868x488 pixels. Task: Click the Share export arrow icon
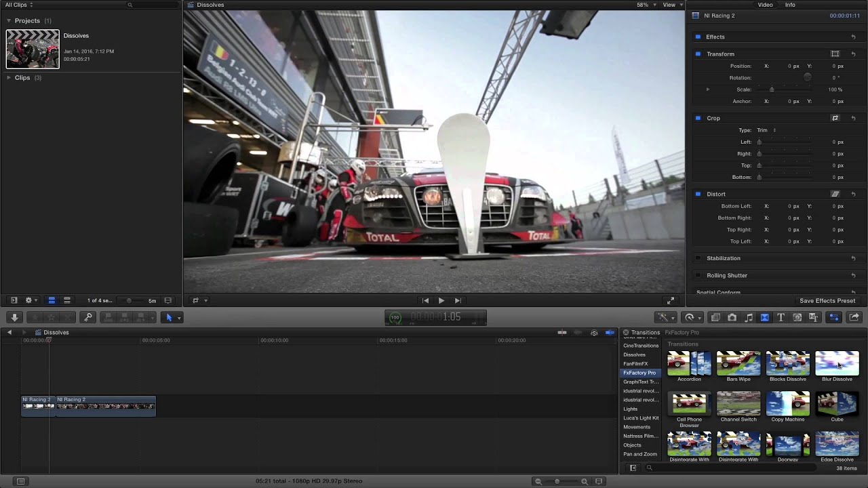pyautogui.click(x=854, y=317)
